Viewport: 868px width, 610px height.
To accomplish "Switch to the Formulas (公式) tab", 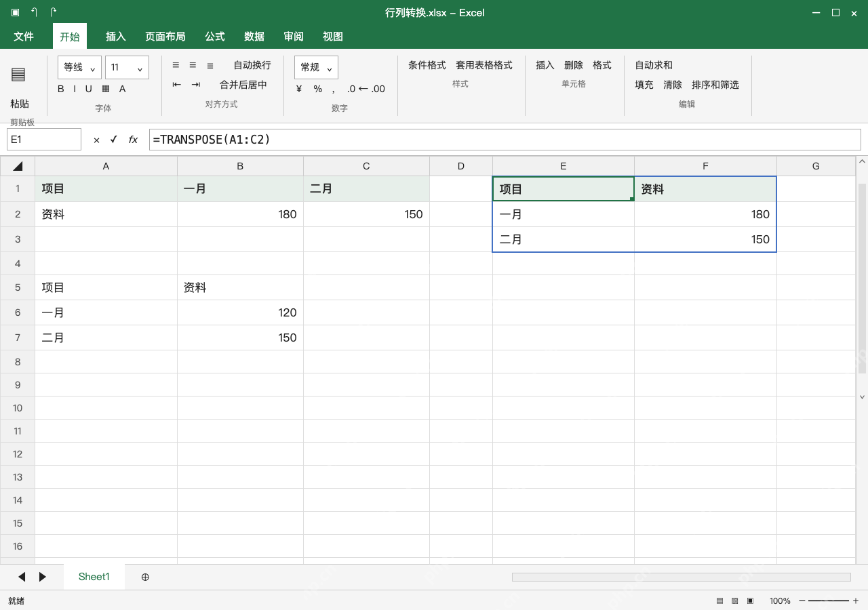I will pos(215,37).
